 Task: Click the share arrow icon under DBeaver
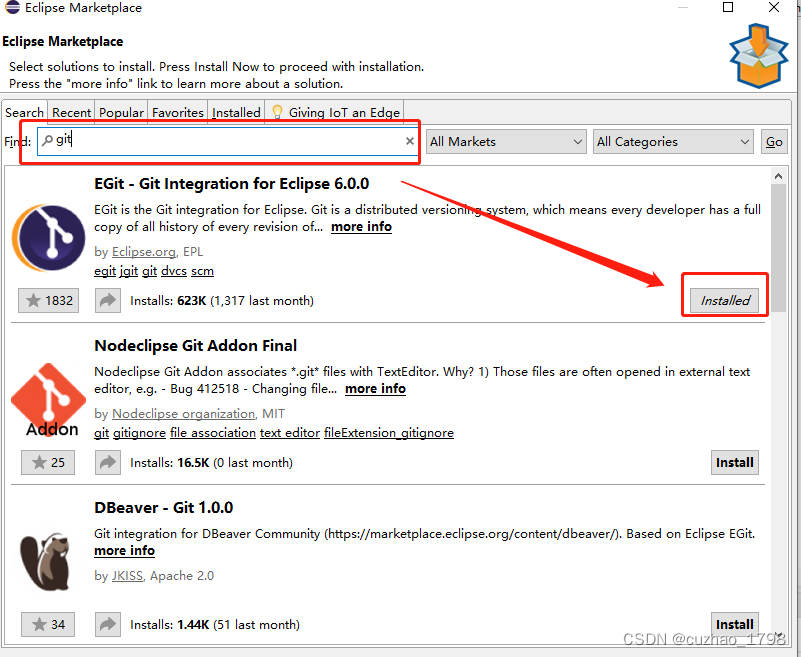click(x=107, y=623)
